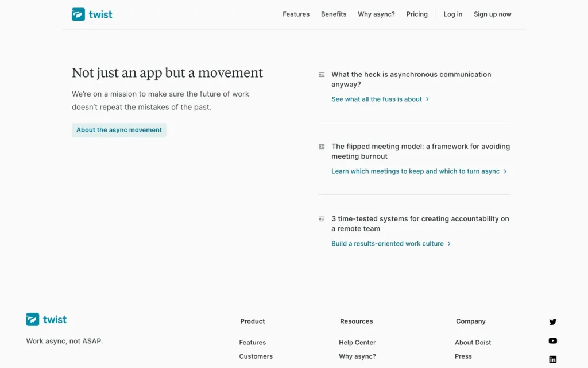The width and height of the screenshot is (588, 368).
Task: Click 'The flipped meeting model' article headline
Action: click(x=421, y=151)
